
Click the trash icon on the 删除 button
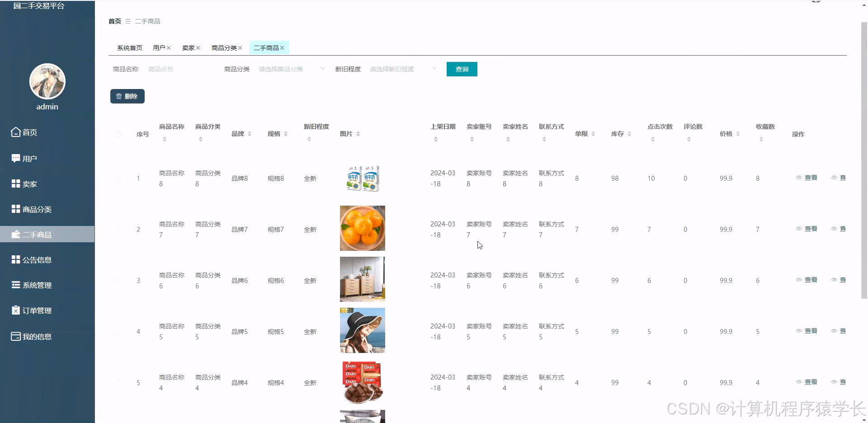tap(119, 96)
